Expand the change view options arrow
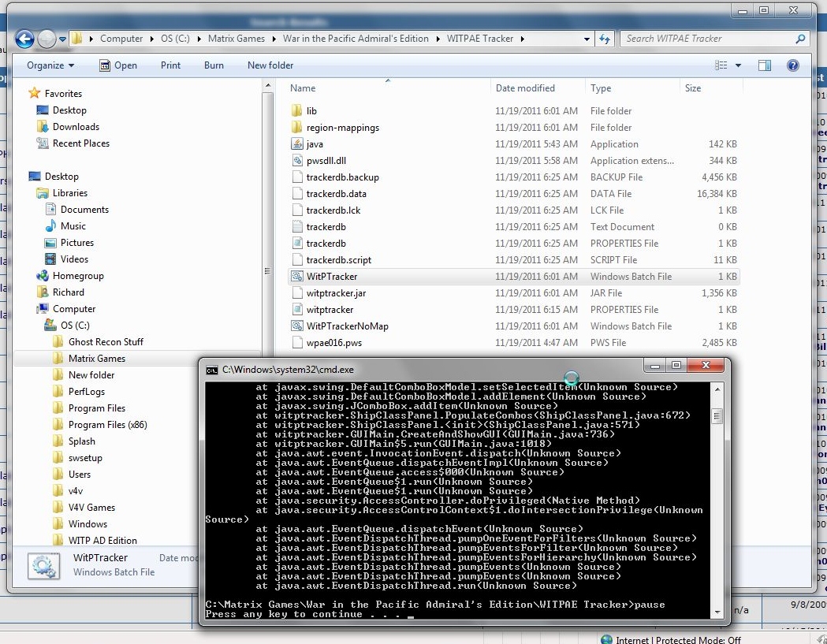The height and width of the screenshot is (644, 827). [x=739, y=65]
